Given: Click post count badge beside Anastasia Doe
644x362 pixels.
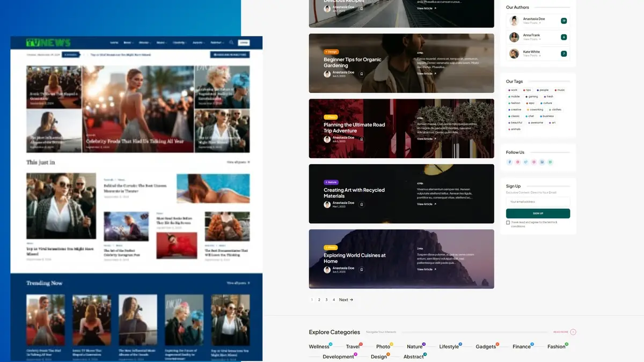Looking at the screenshot, I should [564, 21].
